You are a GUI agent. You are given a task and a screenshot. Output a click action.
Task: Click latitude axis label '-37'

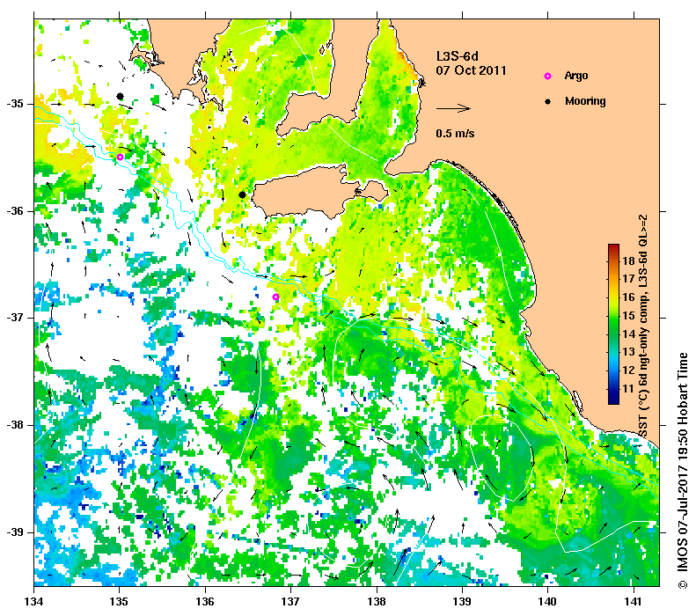15,318
